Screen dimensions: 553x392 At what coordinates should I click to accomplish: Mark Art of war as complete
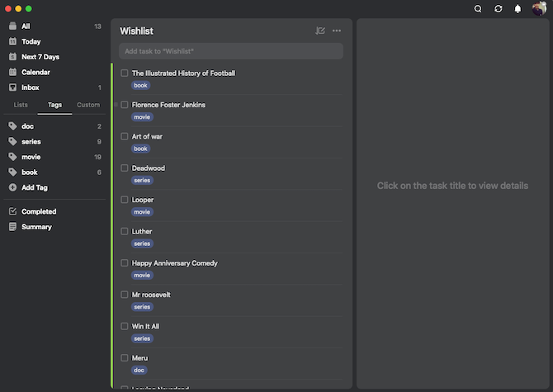click(125, 136)
